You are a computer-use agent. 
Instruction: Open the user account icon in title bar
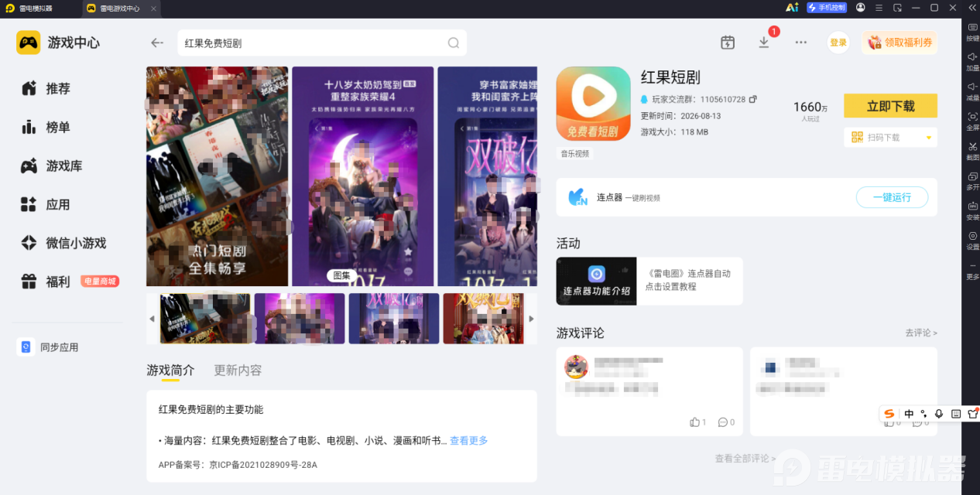pos(861,8)
